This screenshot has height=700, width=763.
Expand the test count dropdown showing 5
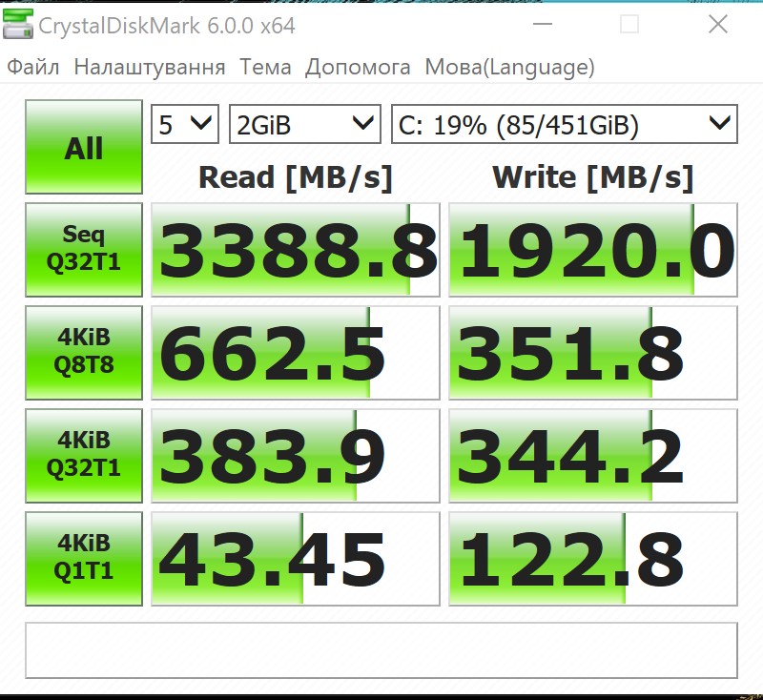point(185,124)
